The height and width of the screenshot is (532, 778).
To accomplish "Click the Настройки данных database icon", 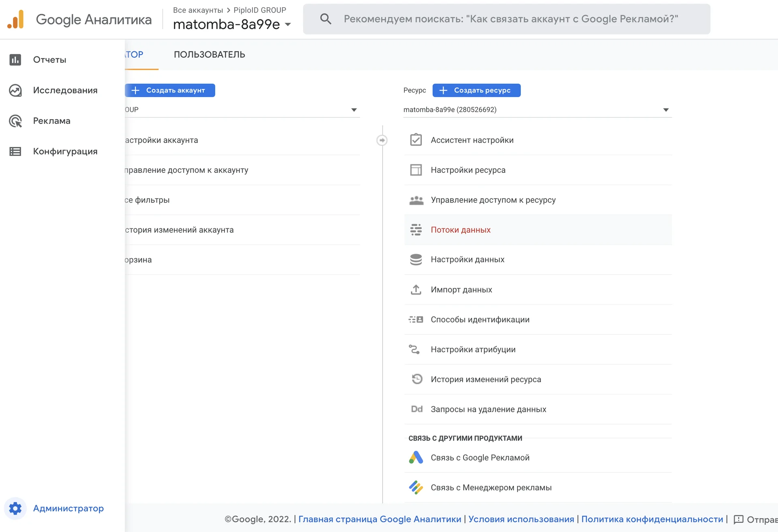I will (x=416, y=260).
